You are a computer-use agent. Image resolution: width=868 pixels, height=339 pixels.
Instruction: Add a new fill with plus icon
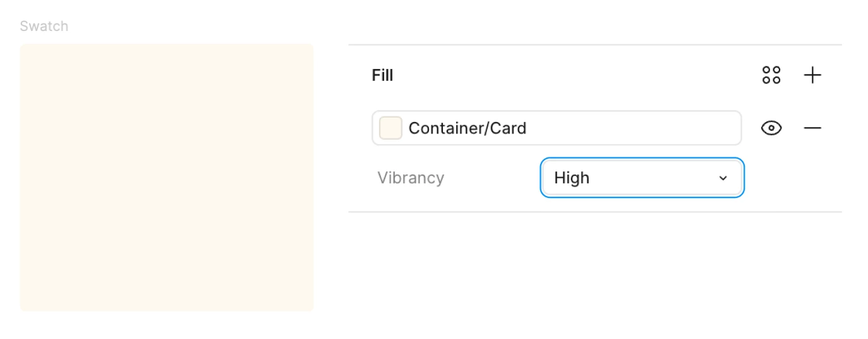point(812,75)
